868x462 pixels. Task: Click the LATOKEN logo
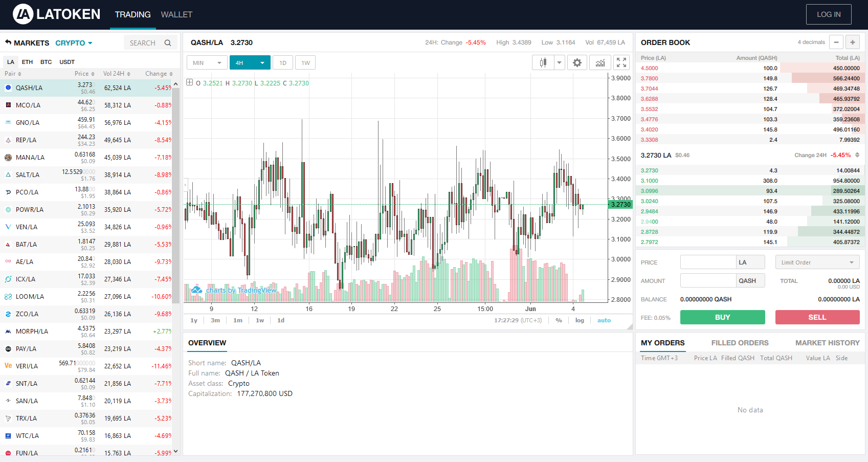point(56,14)
